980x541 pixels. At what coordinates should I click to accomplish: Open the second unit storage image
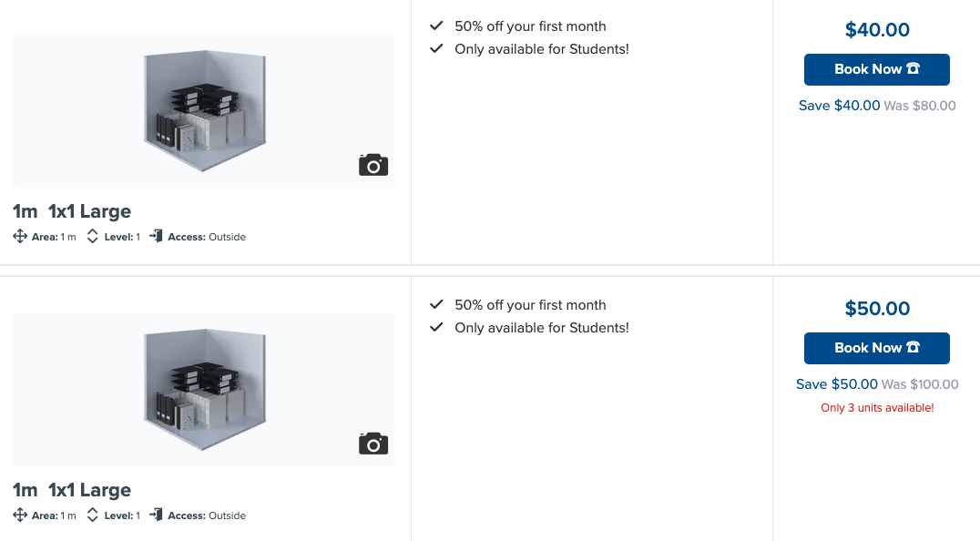(x=205, y=390)
